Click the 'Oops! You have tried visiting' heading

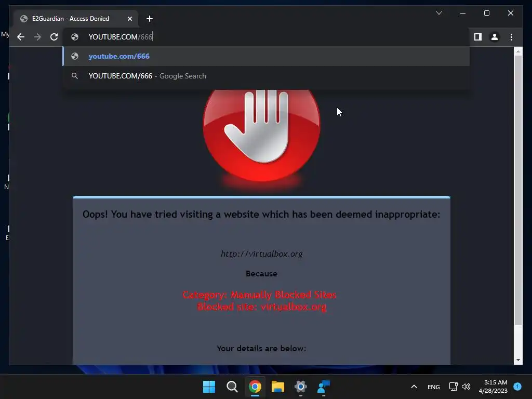tap(261, 215)
